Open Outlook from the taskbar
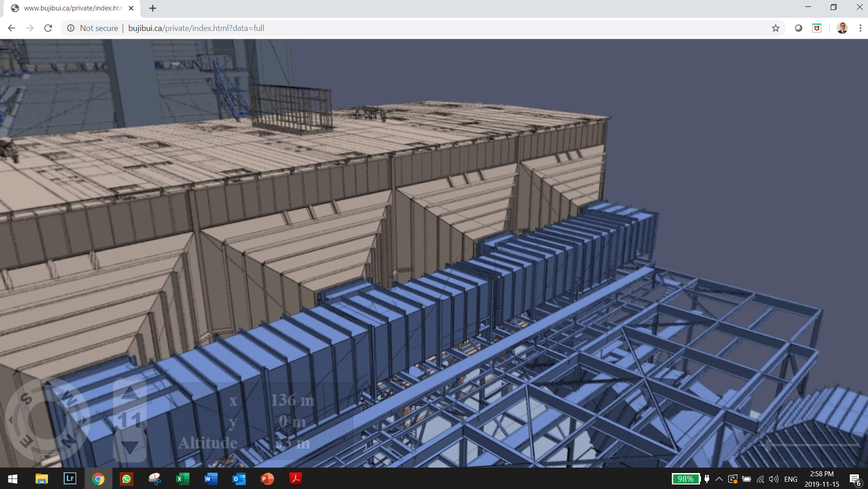Screen dimensions: 868x489 coord(239,479)
